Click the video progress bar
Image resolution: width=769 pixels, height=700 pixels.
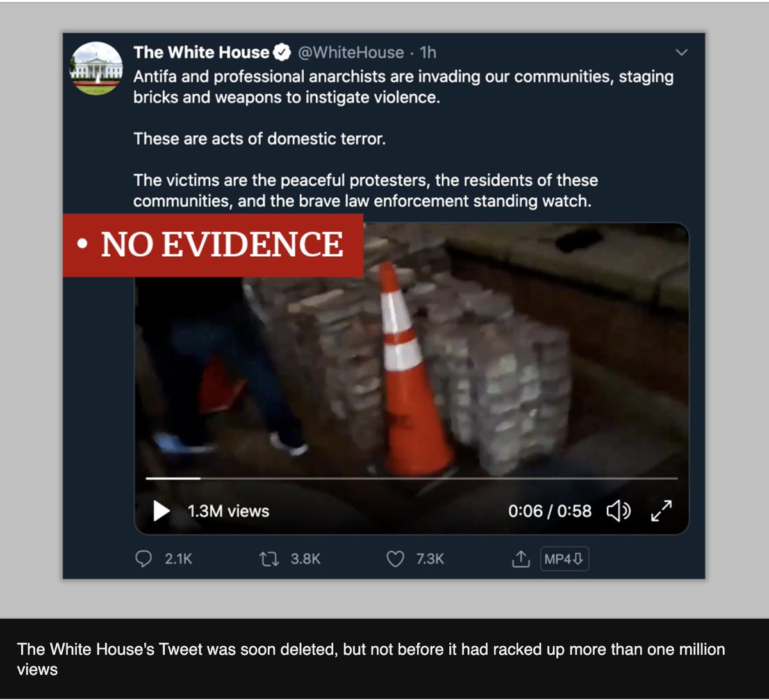pyautogui.click(x=411, y=478)
